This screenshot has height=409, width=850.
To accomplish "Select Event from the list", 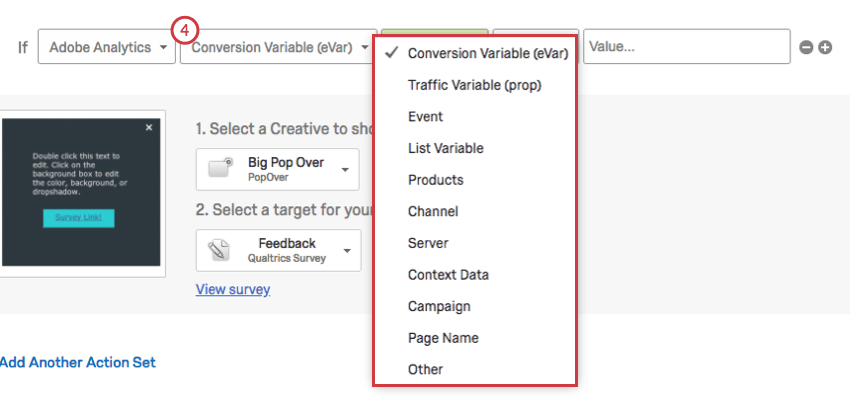I will 425,117.
